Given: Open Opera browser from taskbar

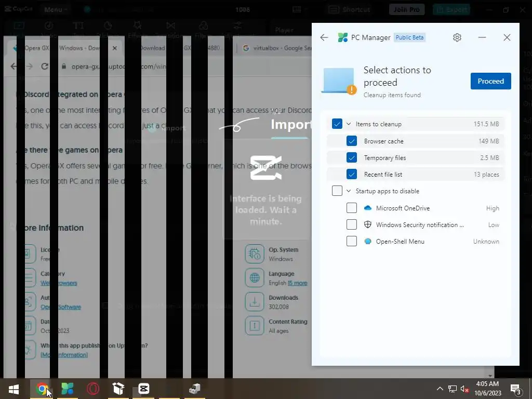Looking at the screenshot, I should (92, 389).
